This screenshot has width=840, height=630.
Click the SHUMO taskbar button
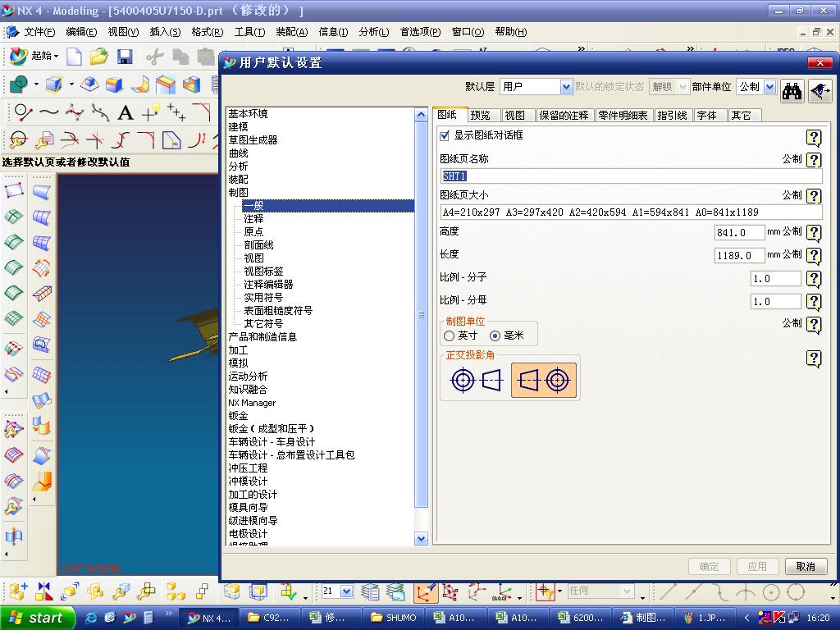tap(393, 618)
